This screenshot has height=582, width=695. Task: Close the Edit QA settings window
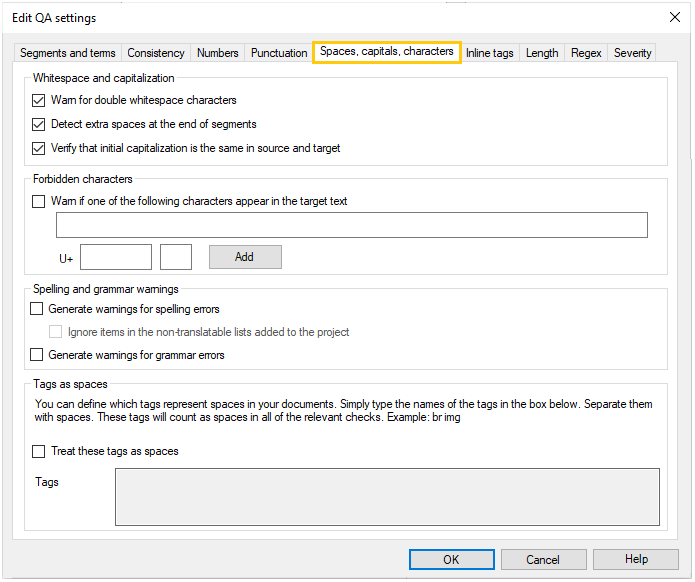point(675,18)
